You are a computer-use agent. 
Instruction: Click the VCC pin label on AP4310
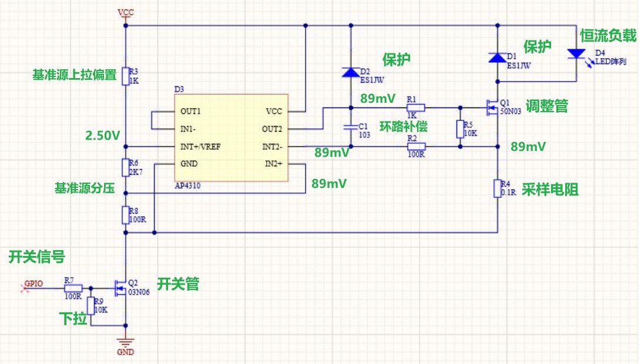tap(274, 112)
